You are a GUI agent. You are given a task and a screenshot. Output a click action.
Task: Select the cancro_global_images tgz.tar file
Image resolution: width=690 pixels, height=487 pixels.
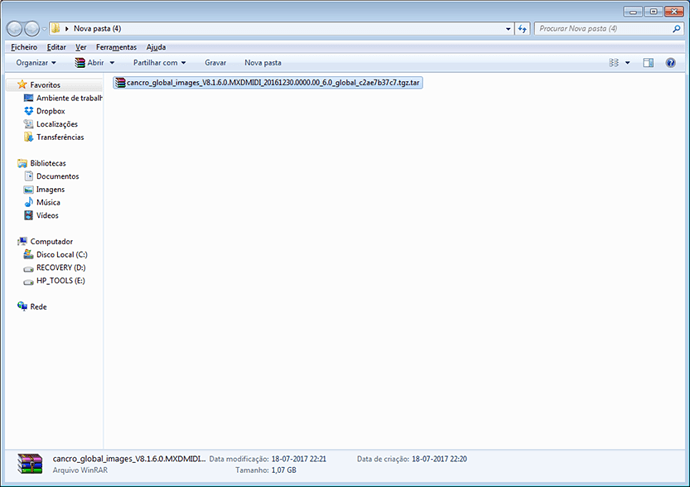coord(268,82)
